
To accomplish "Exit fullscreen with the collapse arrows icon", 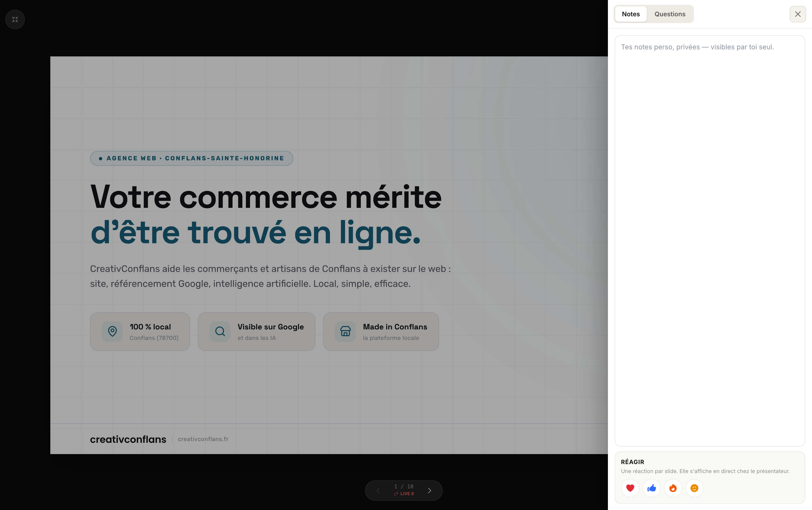I will point(15,19).
